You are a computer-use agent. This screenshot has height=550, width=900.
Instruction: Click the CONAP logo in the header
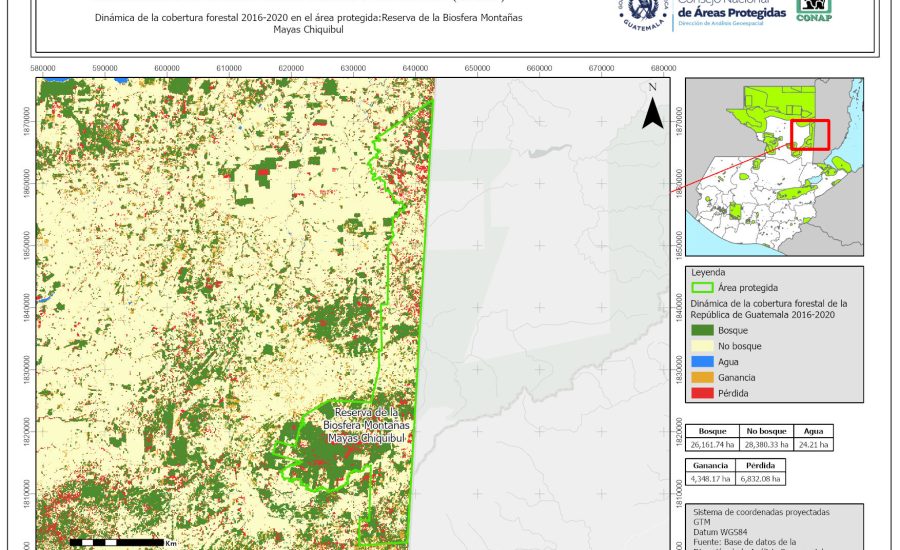click(816, 9)
